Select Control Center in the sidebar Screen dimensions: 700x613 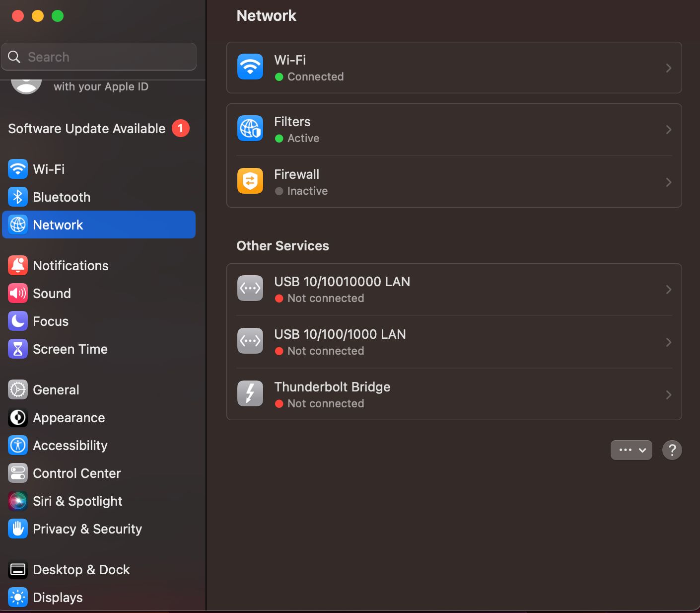(76, 473)
